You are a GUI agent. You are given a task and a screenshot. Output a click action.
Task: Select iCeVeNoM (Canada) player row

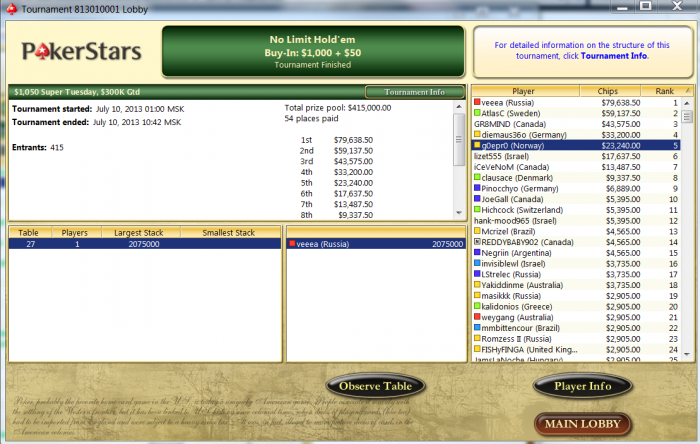[576, 167]
